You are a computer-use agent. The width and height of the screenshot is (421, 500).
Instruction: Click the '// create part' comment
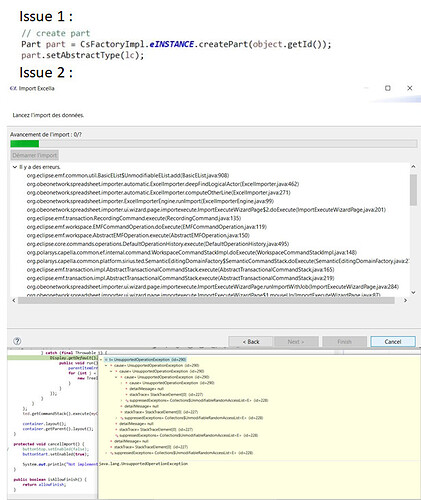coord(56,33)
